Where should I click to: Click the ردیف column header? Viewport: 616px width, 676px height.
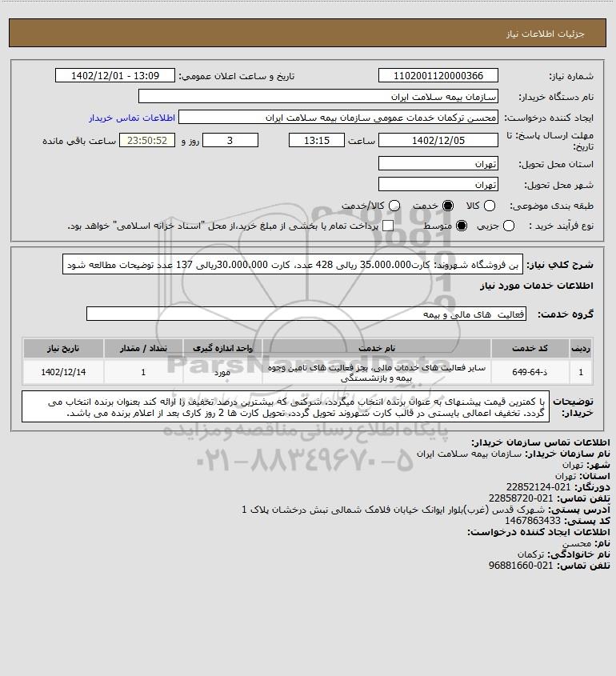[581, 348]
